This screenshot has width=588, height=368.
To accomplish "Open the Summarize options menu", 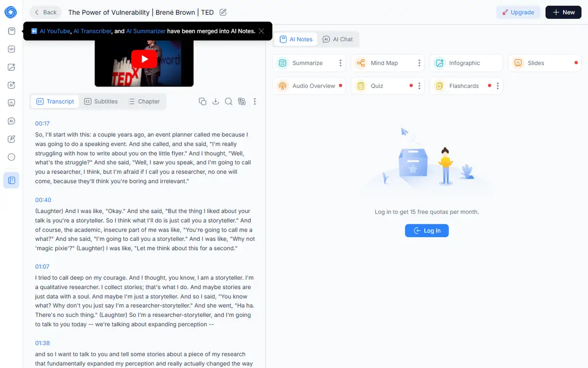I will pyautogui.click(x=341, y=63).
